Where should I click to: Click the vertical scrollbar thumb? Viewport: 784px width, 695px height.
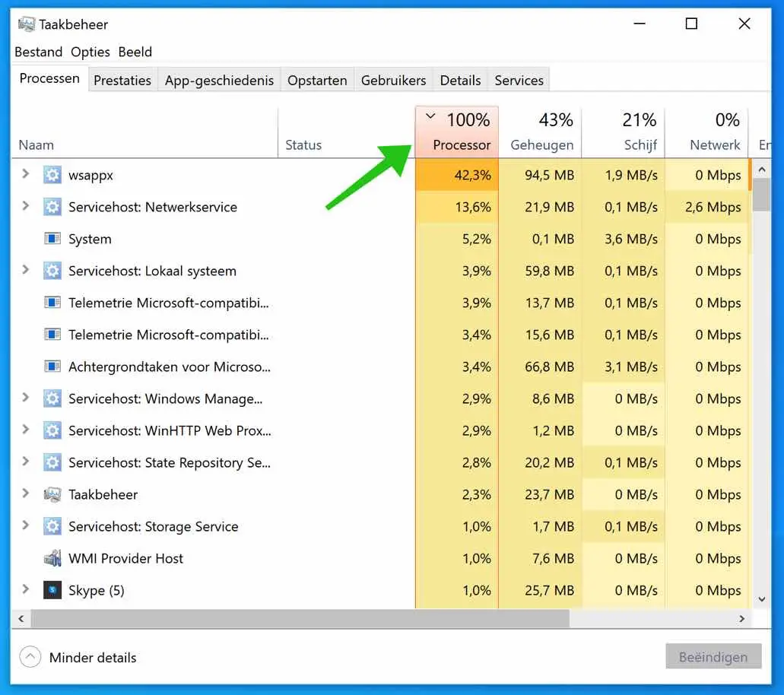[761, 195]
